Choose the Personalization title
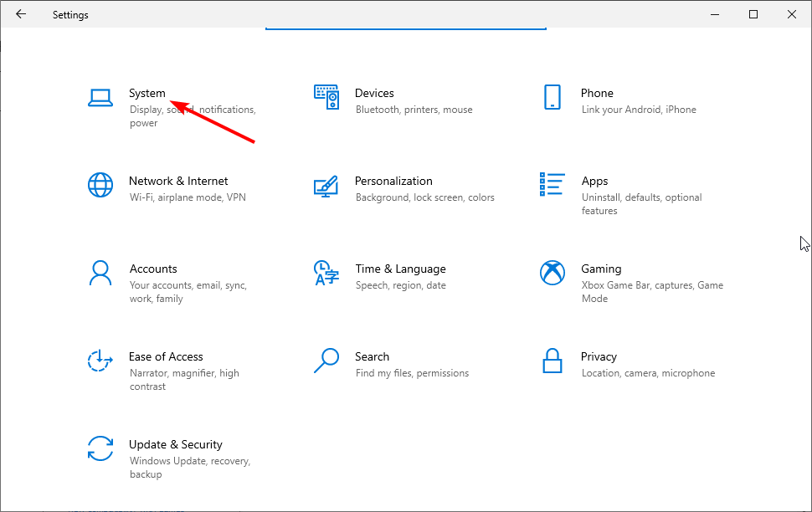Screen dimensions: 812x512 393,182
